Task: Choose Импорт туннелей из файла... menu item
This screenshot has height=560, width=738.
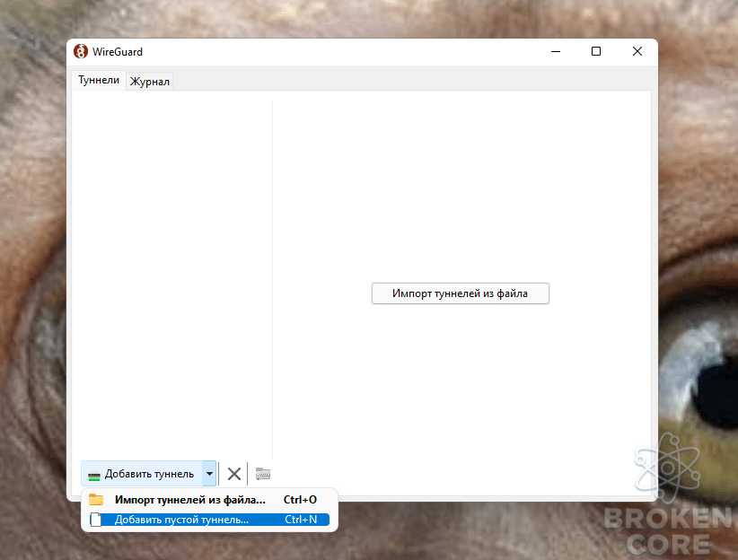Action: coord(209,500)
